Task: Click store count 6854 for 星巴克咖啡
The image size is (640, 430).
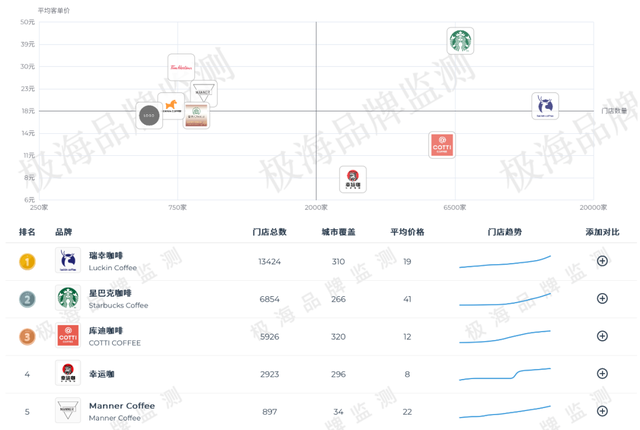Action: 269,299
